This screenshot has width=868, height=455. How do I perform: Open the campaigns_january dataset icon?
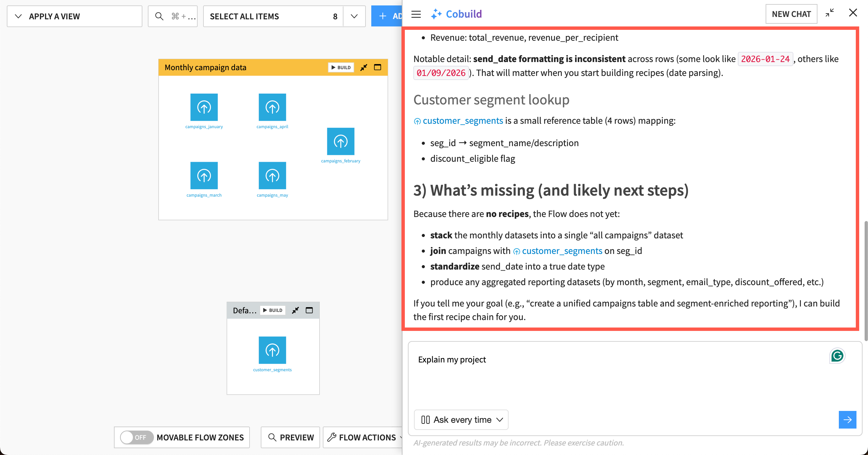pos(204,107)
